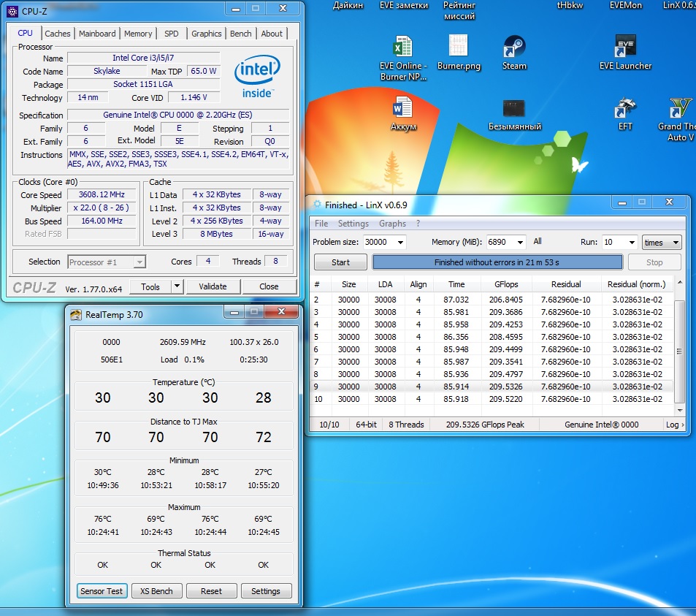Open the Settings menu in LinX
696x616 pixels.
pos(353,224)
